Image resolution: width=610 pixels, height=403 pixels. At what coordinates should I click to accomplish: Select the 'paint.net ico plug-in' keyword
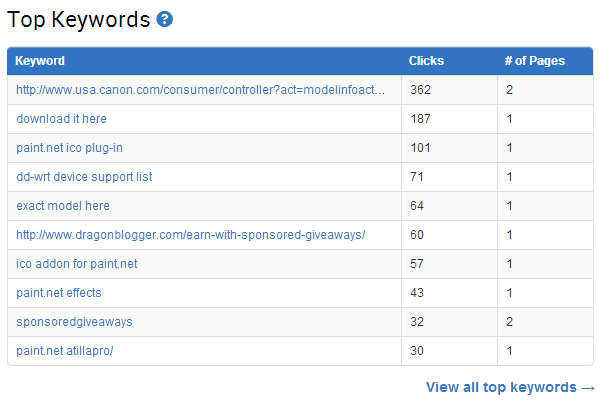pos(69,148)
